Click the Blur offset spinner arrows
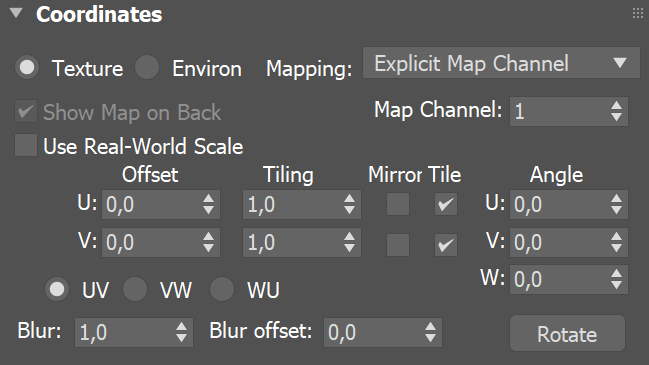Image resolution: width=649 pixels, height=365 pixels. coord(430,332)
